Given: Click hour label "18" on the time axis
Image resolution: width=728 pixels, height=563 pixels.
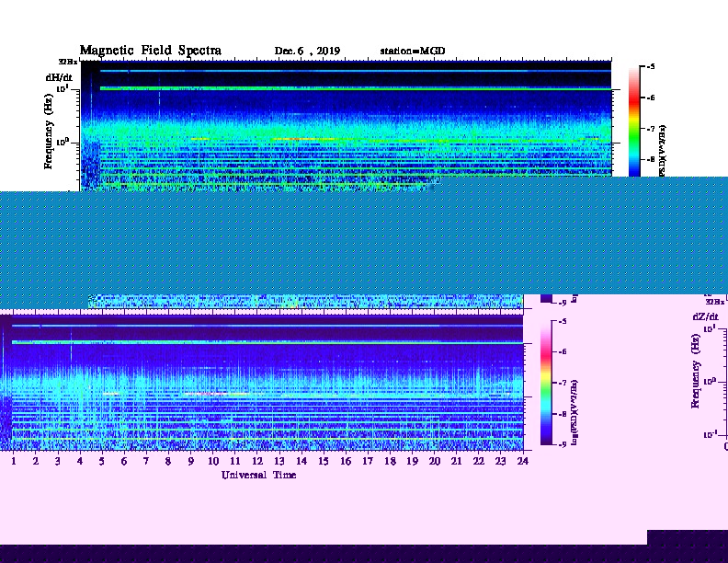Looking at the screenshot, I should pos(390,461).
